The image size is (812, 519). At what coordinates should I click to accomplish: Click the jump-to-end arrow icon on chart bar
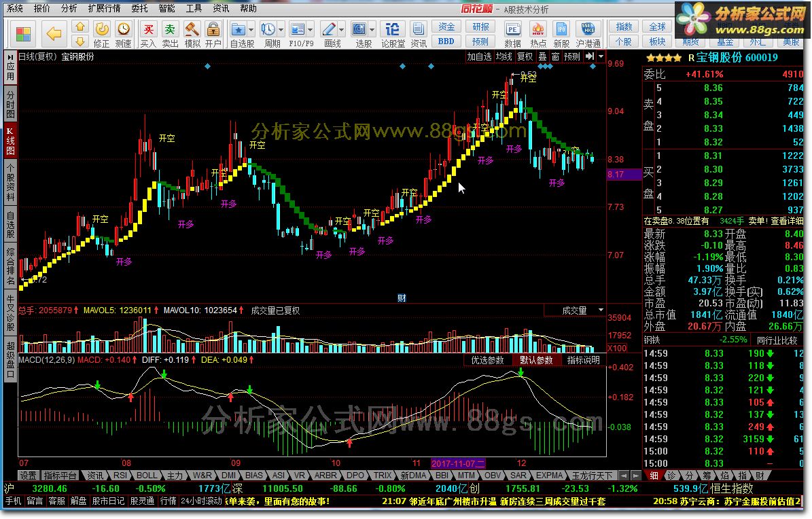[590, 56]
